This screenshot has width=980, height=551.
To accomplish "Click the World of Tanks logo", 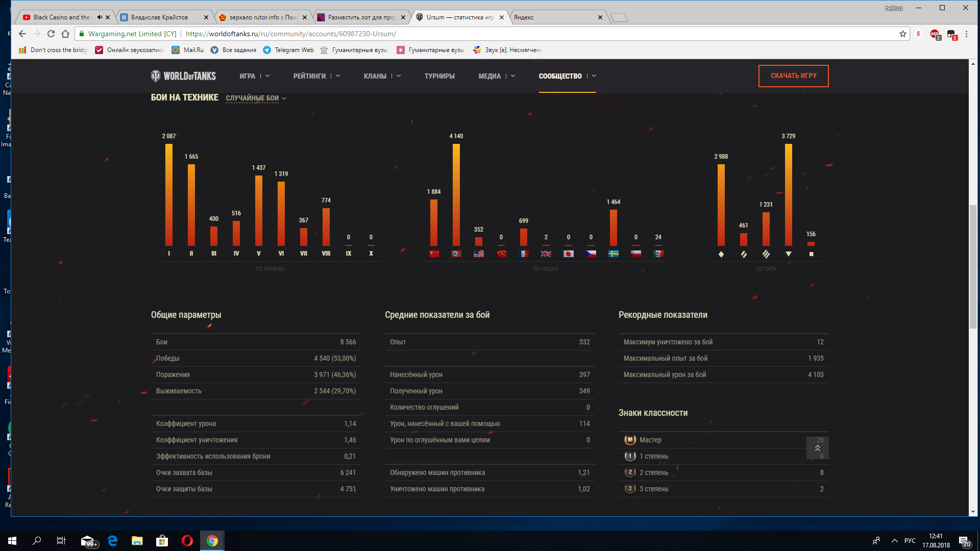I will click(x=184, y=76).
